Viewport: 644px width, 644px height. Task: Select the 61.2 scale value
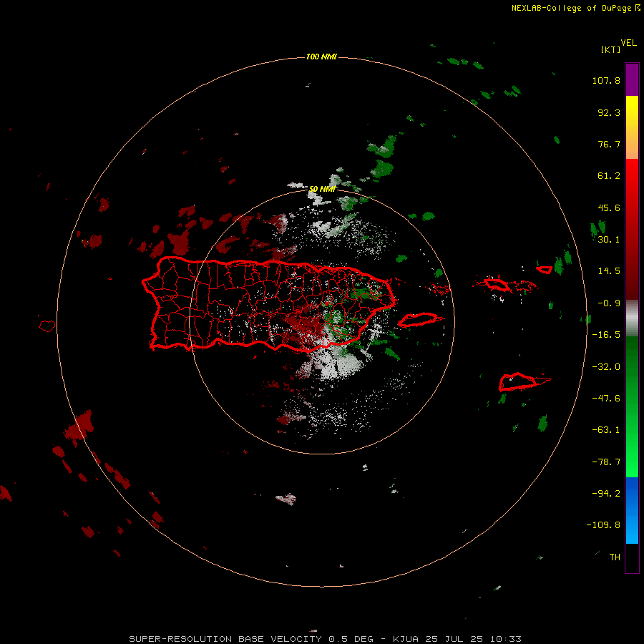pyautogui.click(x=609, y=176)
